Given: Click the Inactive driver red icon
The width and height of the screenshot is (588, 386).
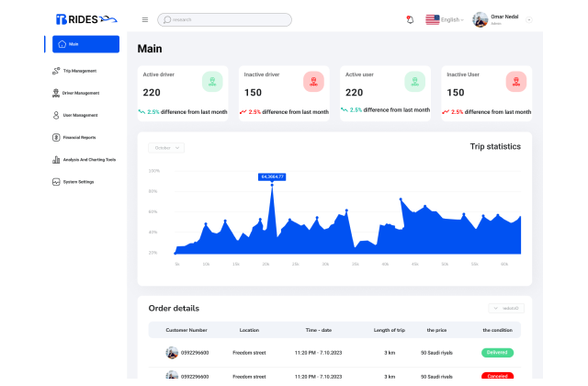Looking at the screenshot, I should [x=313, y=82].
